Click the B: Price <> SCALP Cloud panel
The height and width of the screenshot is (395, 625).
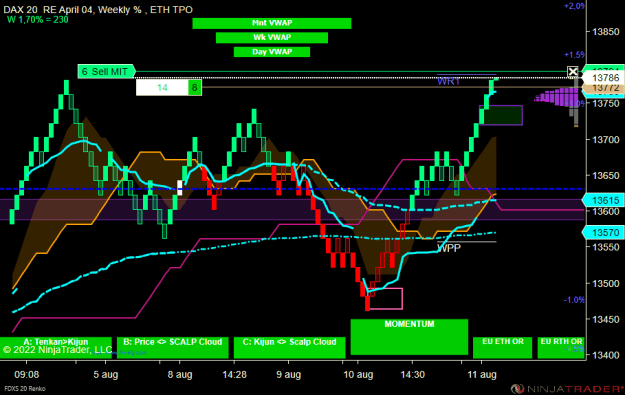coord(173,347)
